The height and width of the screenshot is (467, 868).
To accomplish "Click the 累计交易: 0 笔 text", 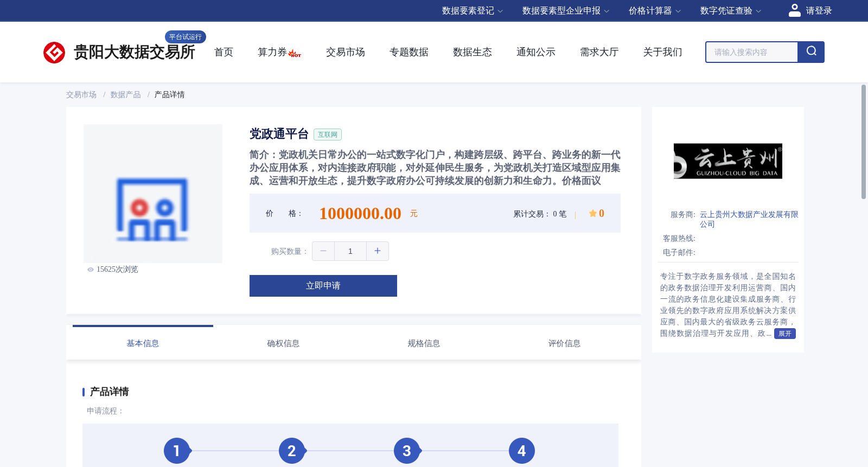I will (x=540, y=214).
